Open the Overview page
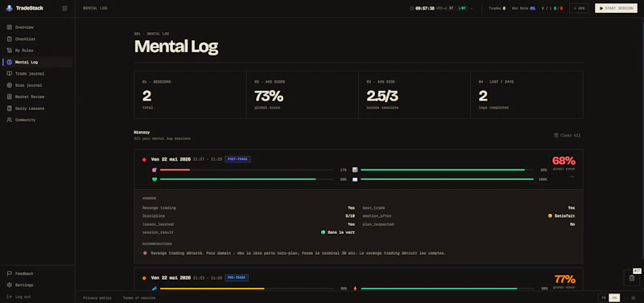The height and width of the screenshot is (303, 644). click(37, 27)
